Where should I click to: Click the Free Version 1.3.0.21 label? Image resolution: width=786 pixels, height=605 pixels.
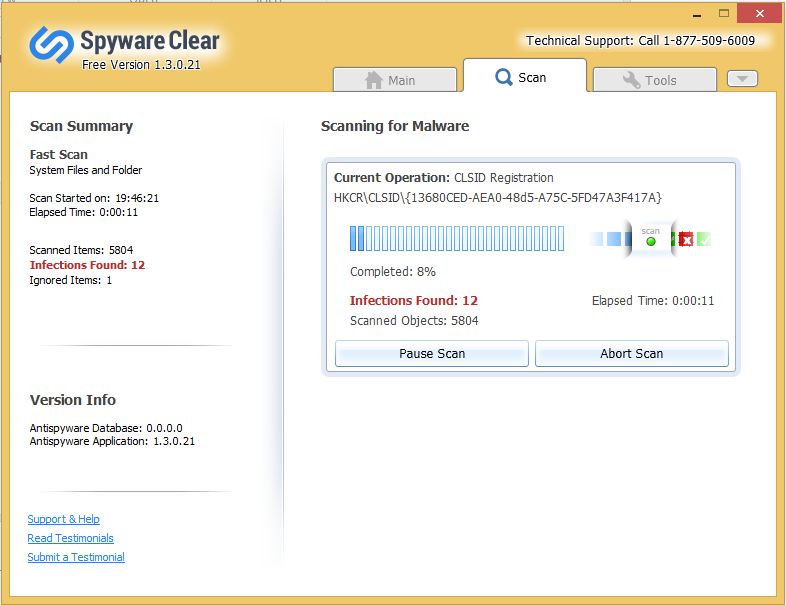141,65
